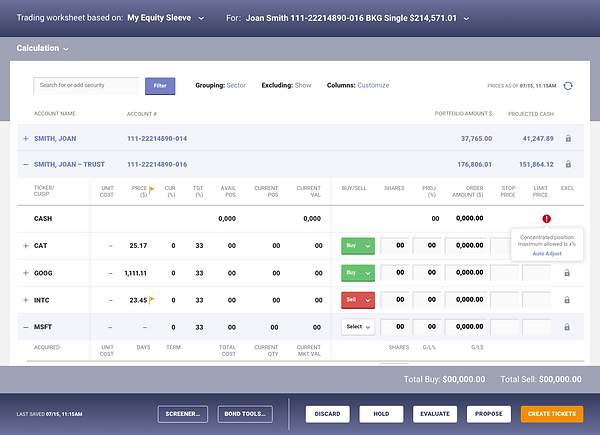Click the CASH row label
Viewport: 600px width, 435px height.
pos(43,218)
